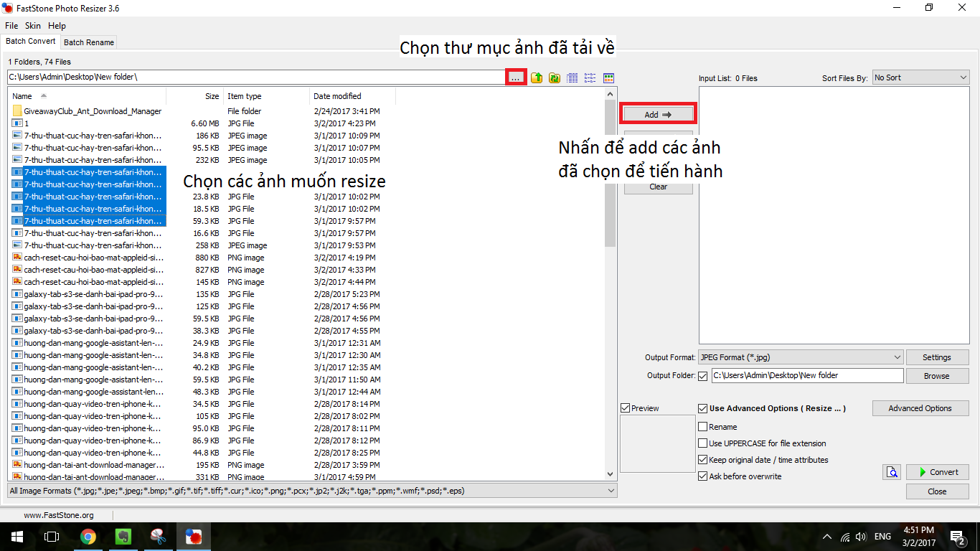Switch file list to thumbnails view icon
This screenshot has height=551, width=980.
[608, 77]
